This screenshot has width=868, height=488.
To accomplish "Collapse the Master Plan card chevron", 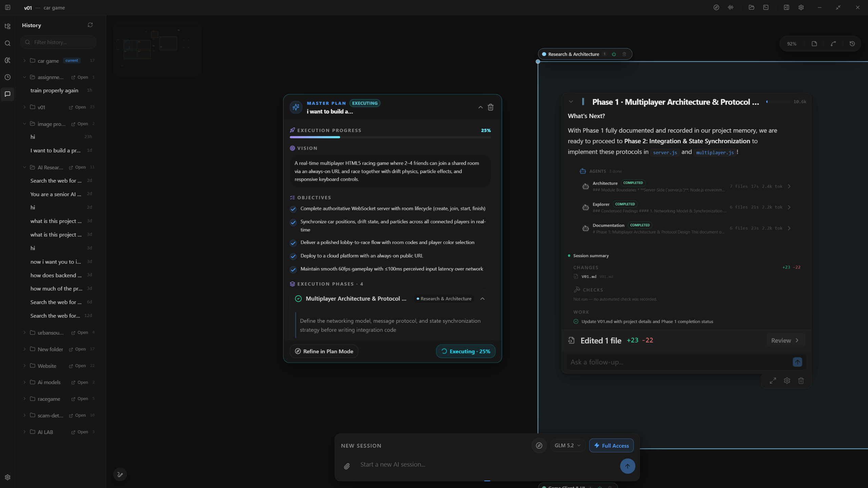I will pos(480,107).
